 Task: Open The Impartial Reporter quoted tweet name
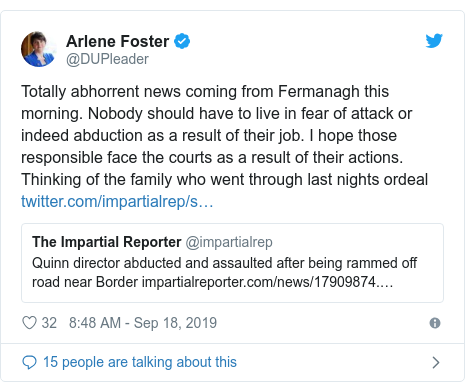pyautogui.click(x=107, y=242)
